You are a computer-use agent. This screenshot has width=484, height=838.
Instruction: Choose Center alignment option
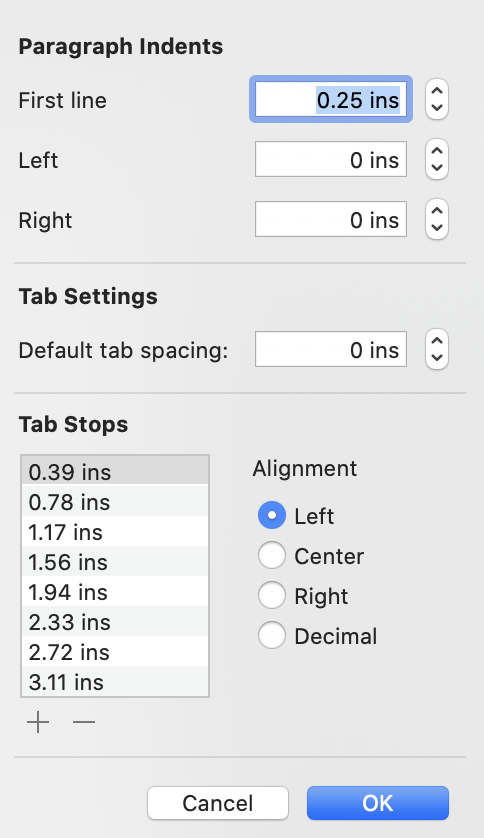pos(272,556)
